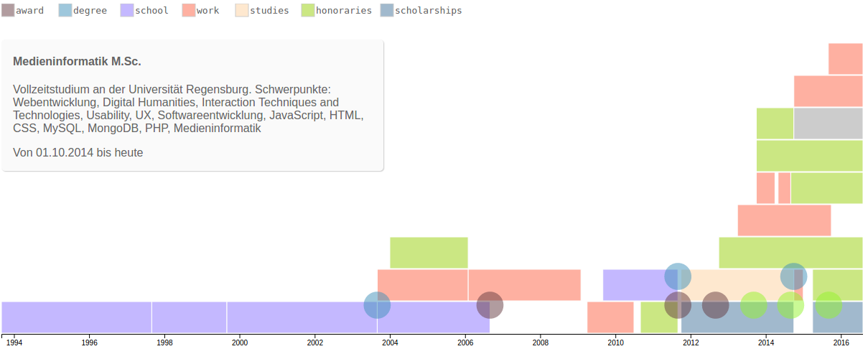Click the scholarships legend label

[x=429, y=11]
